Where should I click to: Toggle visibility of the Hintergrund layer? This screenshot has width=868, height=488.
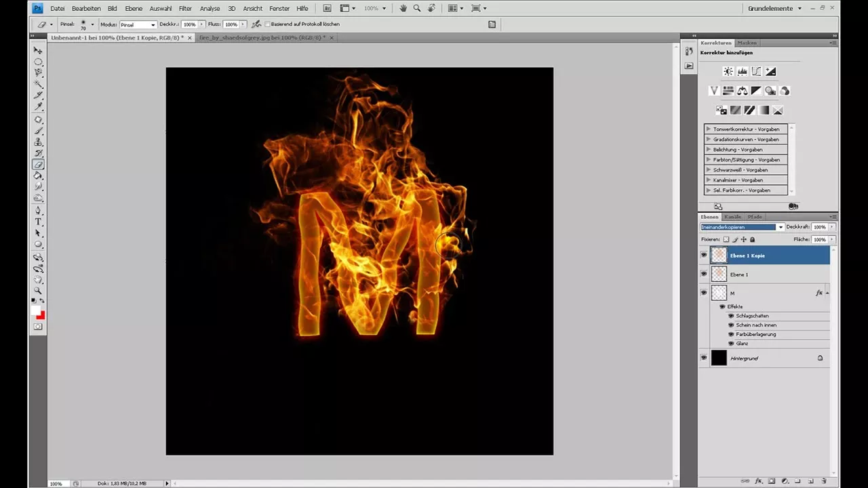[x=704, y=358]
